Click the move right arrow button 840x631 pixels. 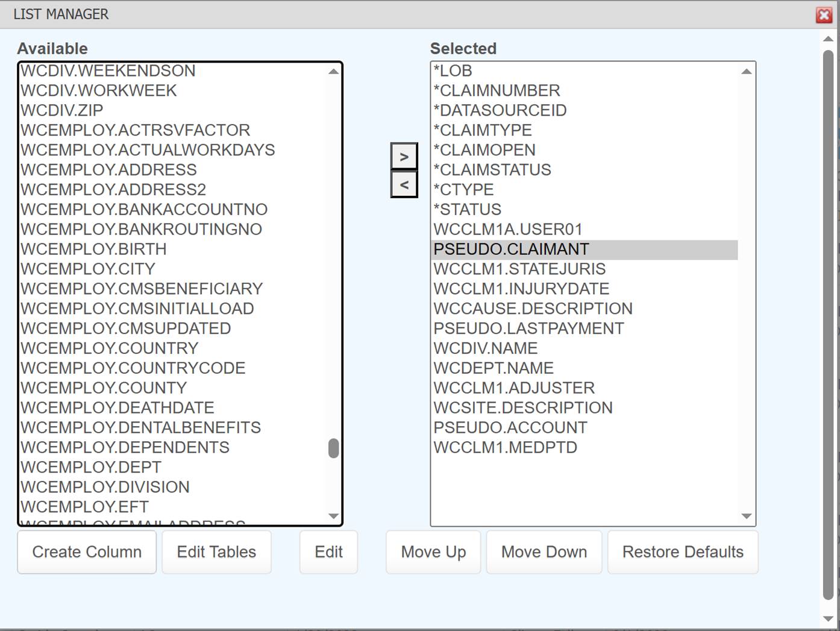pos(404,157)
